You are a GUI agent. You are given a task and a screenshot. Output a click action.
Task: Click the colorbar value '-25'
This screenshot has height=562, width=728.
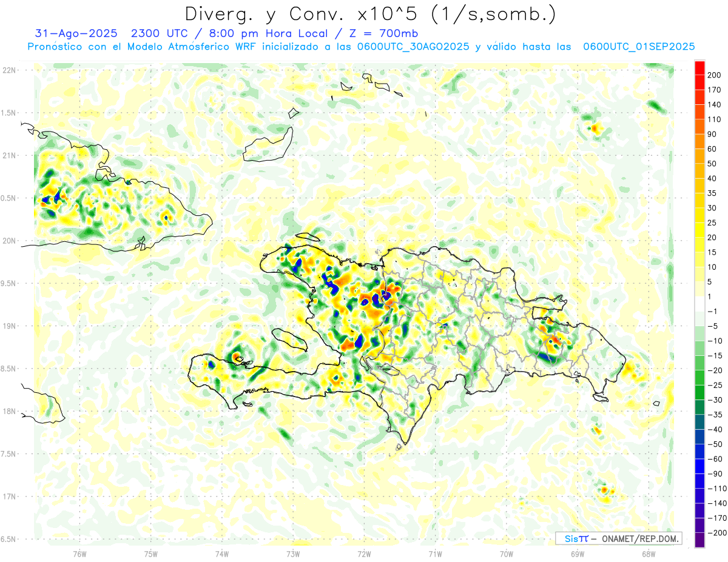tap(715, 385)
